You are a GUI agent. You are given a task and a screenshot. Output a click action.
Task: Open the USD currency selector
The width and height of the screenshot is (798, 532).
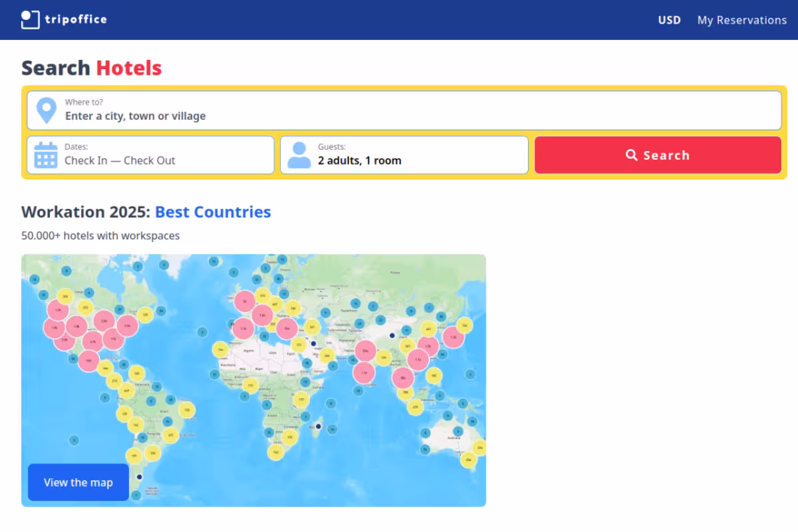pos(670,20)
